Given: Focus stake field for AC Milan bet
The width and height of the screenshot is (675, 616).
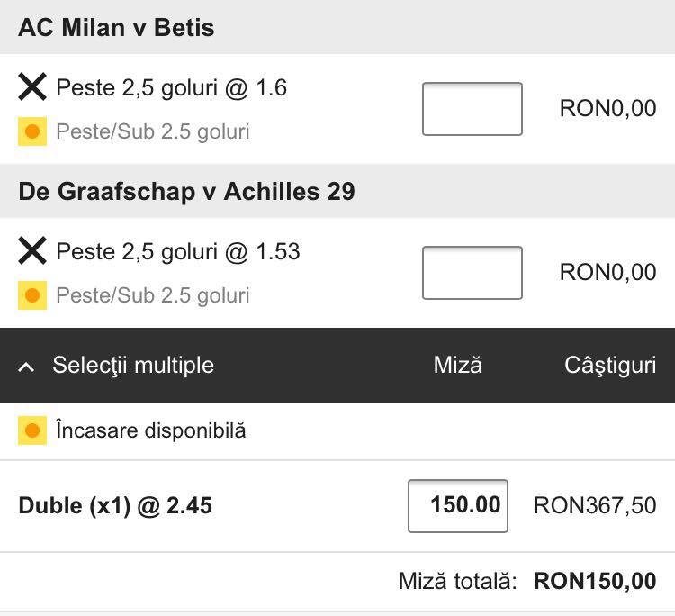Looking at the screenshot, I should 472,109.
